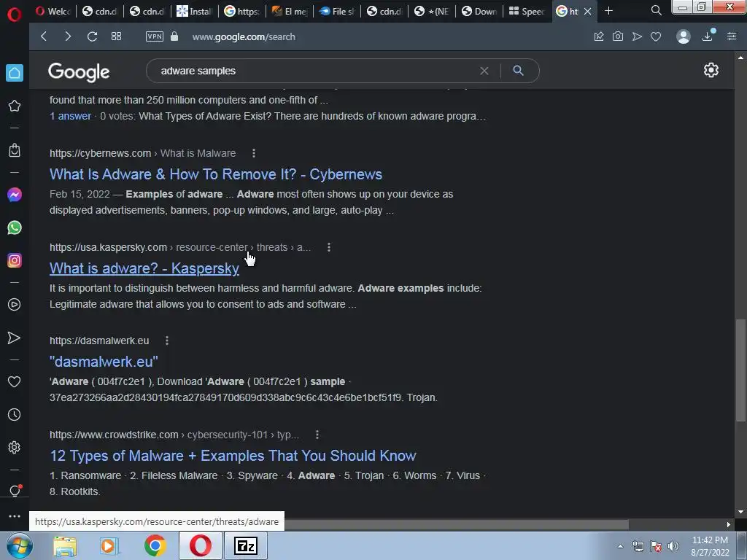This screenshot has height=560, width=747.
Task: Open WhatsApp in the sidebar
Action: pos(15,227)
